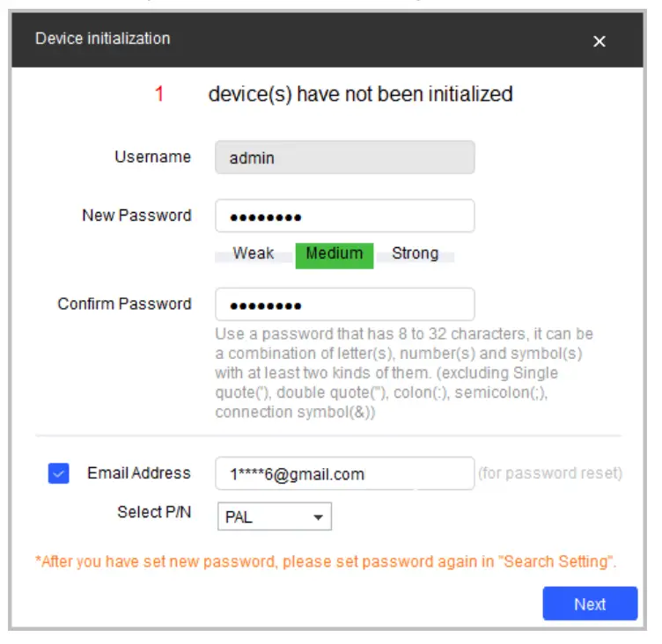Image resolution: width=662 pixels, height=644 pixels.
Task: Click into the Confirm Password field
Action: point(344,304)
